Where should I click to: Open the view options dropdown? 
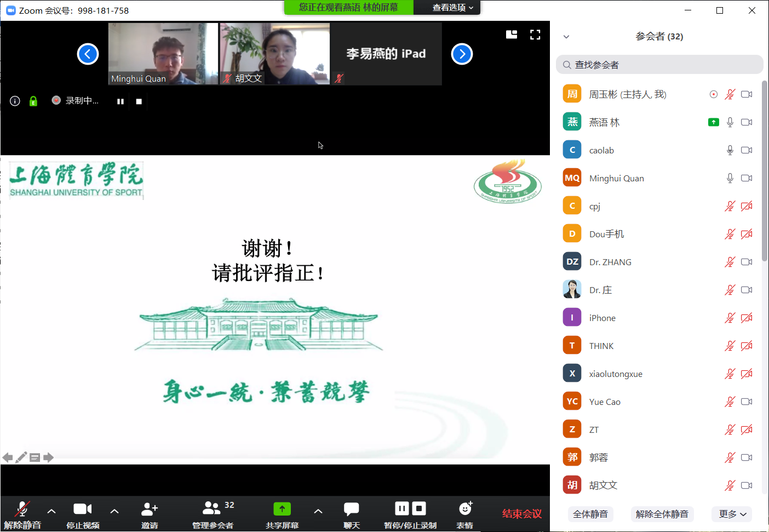pyautogui.click(x=452, y=8)
